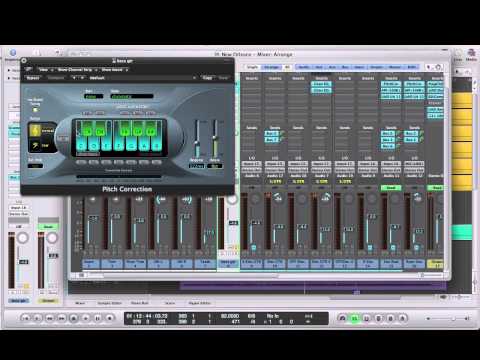The width and height of the screenshot is (480, 360).
Task: Click the Play transport button
Action: [85, 318]
